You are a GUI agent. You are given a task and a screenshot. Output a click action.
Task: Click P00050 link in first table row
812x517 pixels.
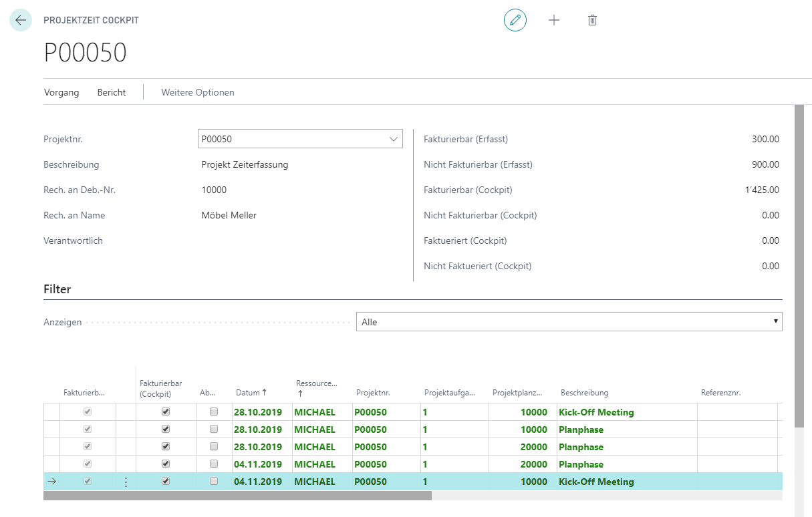pos(370,412)
